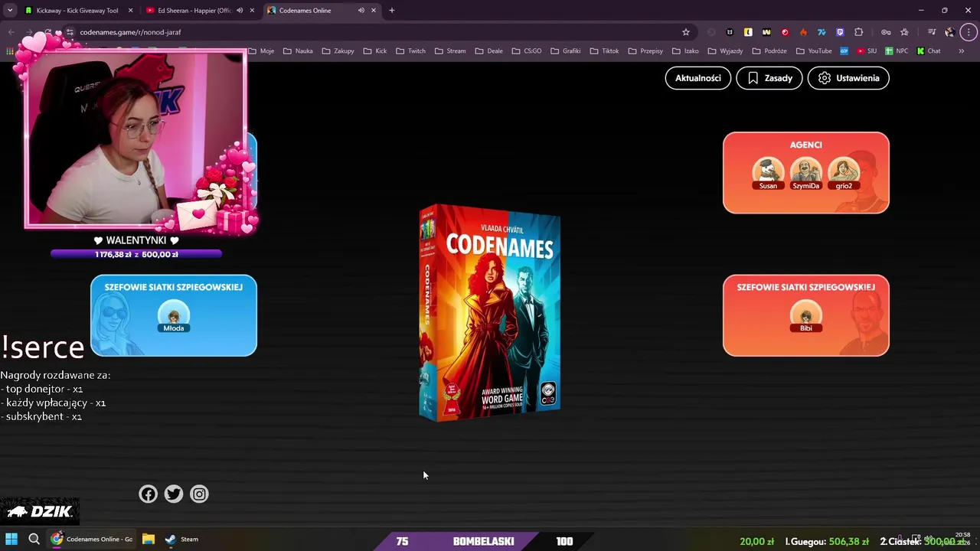Open Windows taskbar search
This screenshot has width=980, height=551.
tap(34, 539)
